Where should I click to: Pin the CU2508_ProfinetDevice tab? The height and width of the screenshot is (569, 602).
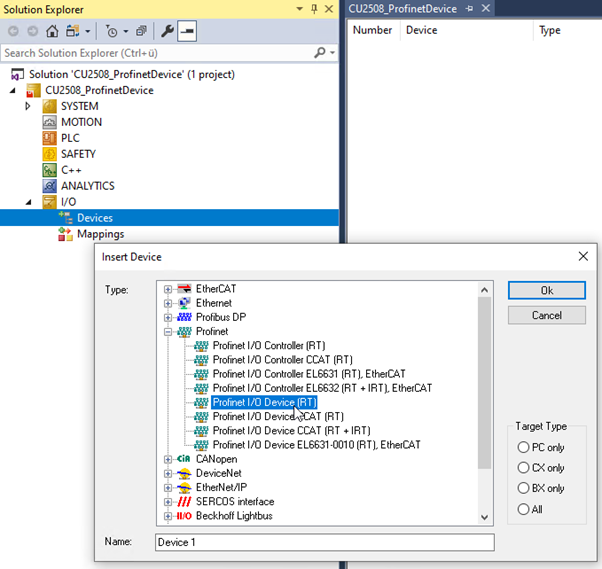[469, 8]
